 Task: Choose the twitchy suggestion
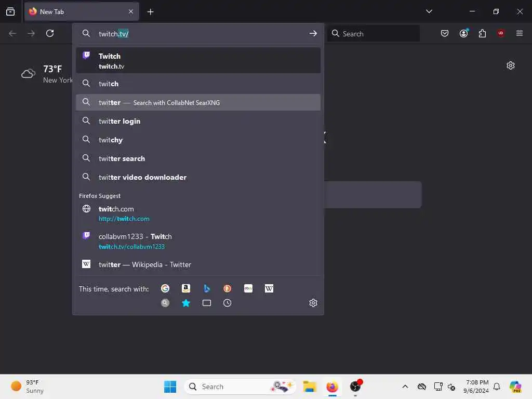pos(198,140)
